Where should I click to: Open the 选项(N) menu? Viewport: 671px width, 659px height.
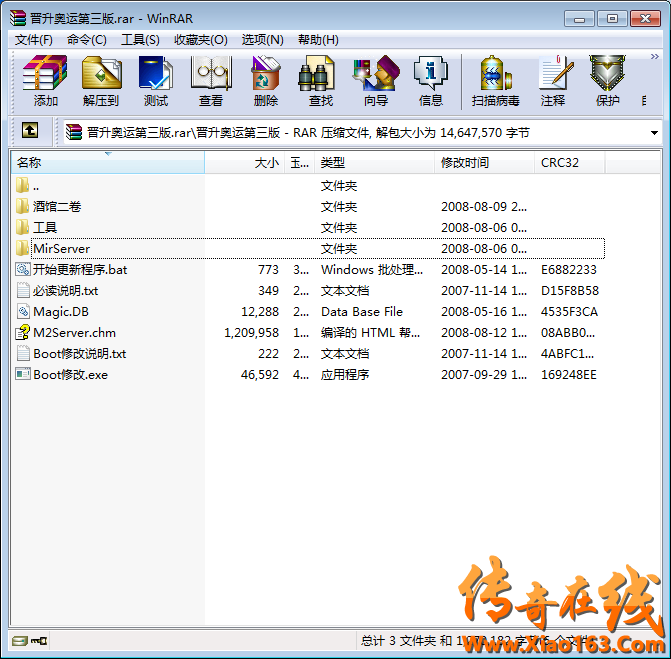[262, 40]
